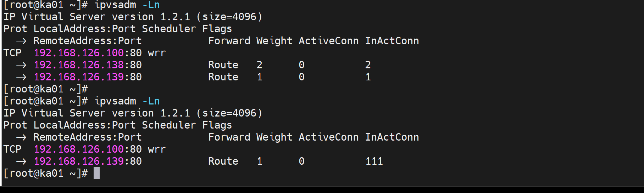Click the empty root@ka01 prompt between outputs
This screenshot has width=644, height=193.
[45, 89]
